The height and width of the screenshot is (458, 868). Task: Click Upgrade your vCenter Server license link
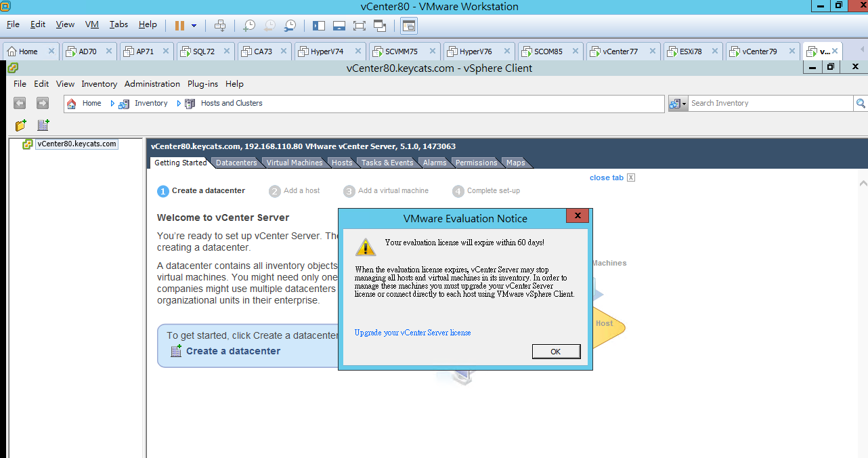412,333
